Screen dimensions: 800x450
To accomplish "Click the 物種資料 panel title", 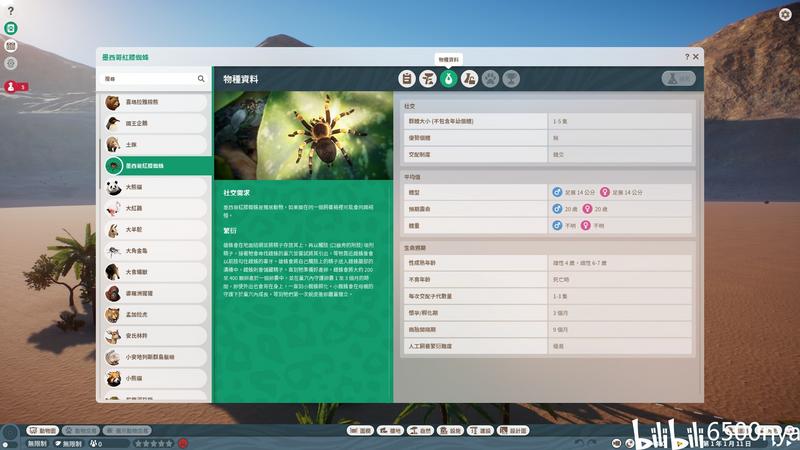I will coord(241,79).
